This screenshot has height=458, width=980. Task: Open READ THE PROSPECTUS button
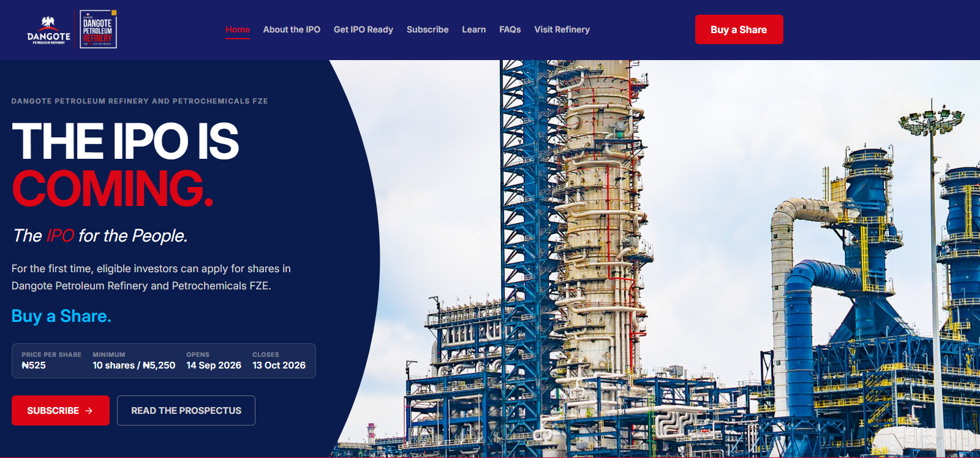(x=186, y=410)
